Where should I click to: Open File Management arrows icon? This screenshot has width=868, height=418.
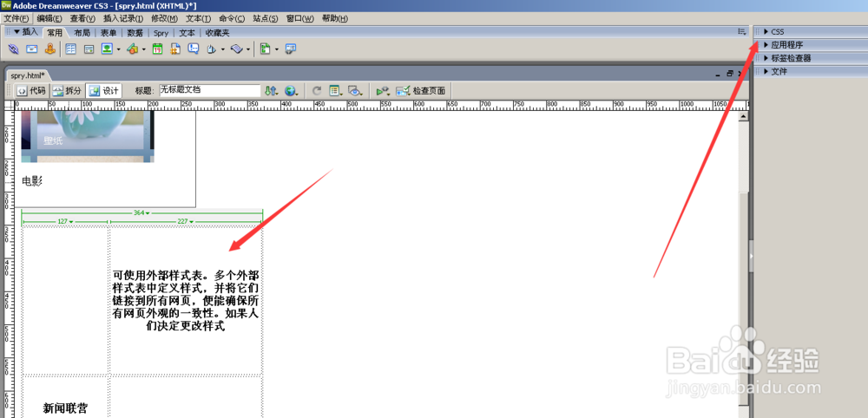pyautogui.click(x=271, y=91)
